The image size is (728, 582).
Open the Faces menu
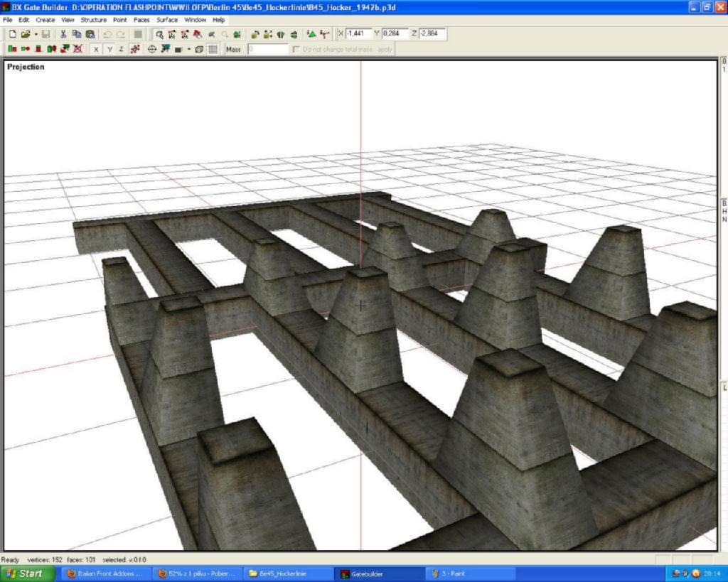tap(141, 20)
